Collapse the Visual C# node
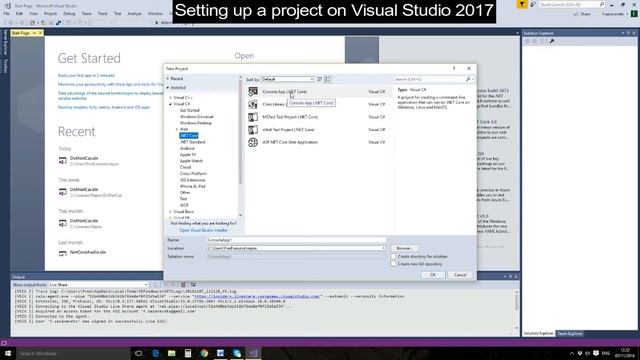 [171, 104]
